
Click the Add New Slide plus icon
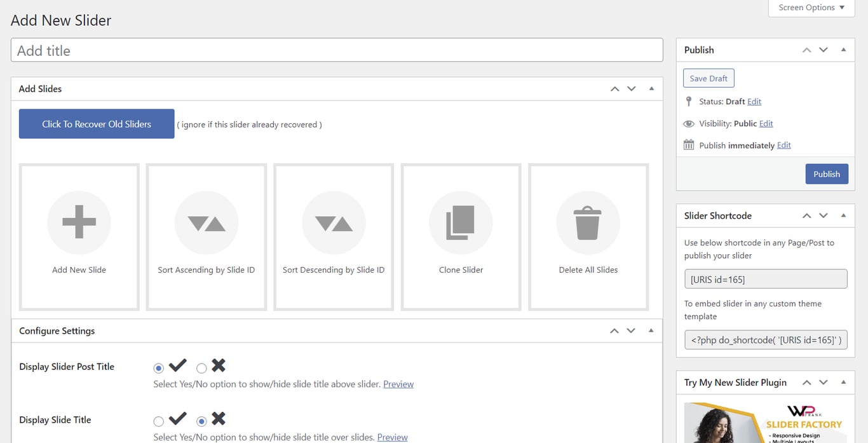(x=79, y=222)
